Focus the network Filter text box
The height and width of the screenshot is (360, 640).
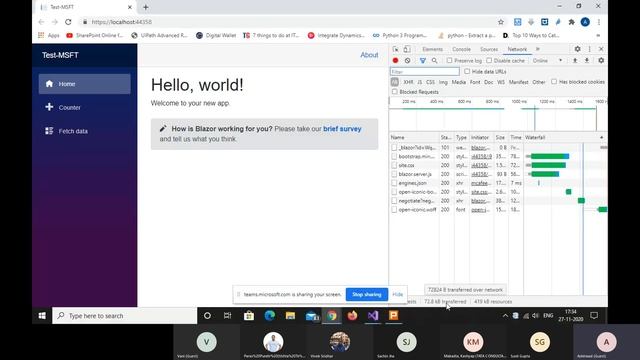tap(424, 71)
